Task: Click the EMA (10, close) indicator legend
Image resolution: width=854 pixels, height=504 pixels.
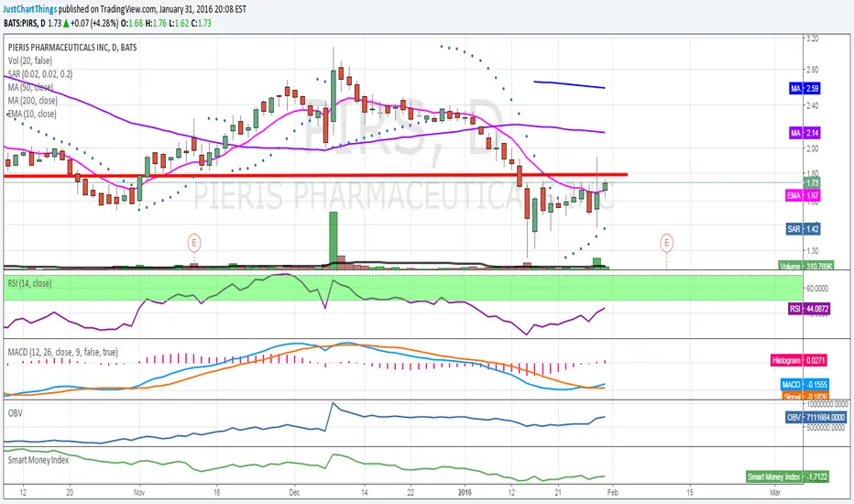Action: 31,114
